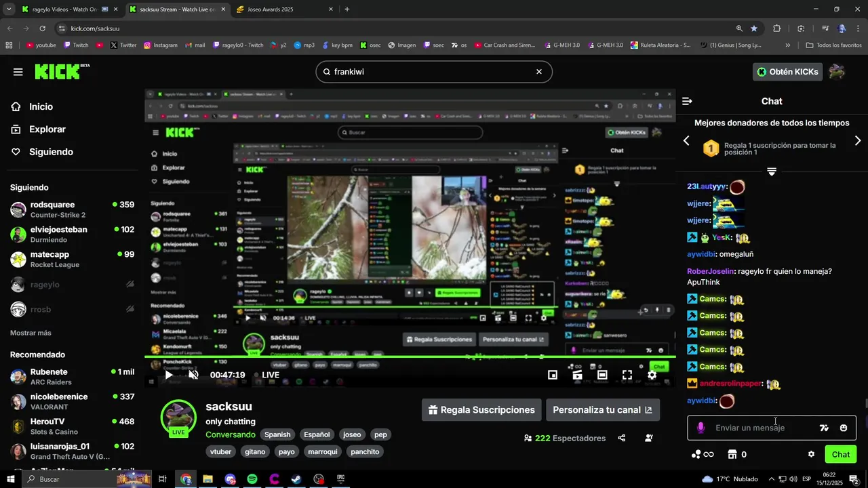Send message with Chat button
This screenshot has width=868, height=488.
tap(841, 454)
